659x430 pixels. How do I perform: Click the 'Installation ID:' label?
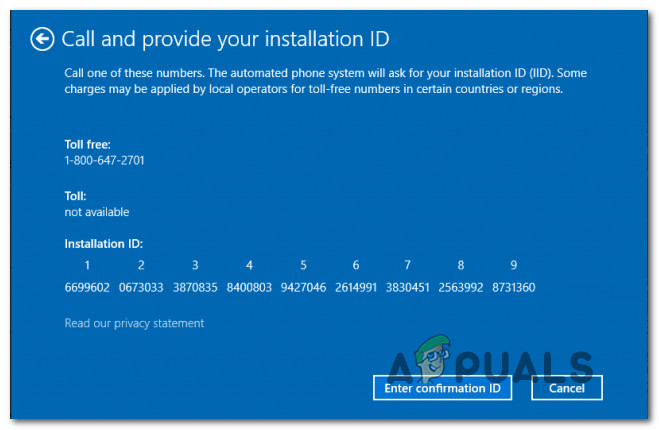[103, 244]
